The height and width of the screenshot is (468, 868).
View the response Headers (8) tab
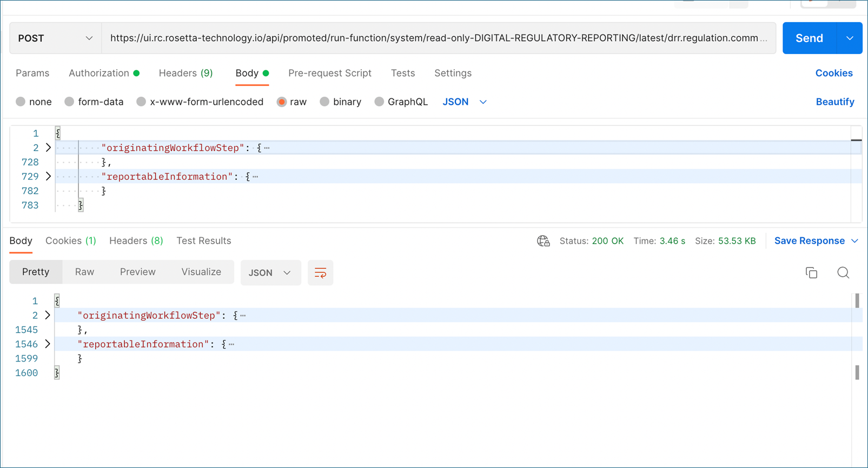coord(136,241)
